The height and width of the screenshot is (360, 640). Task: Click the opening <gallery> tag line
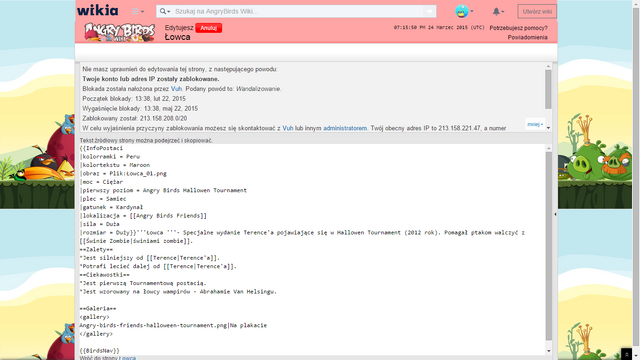tap(95, 317)
